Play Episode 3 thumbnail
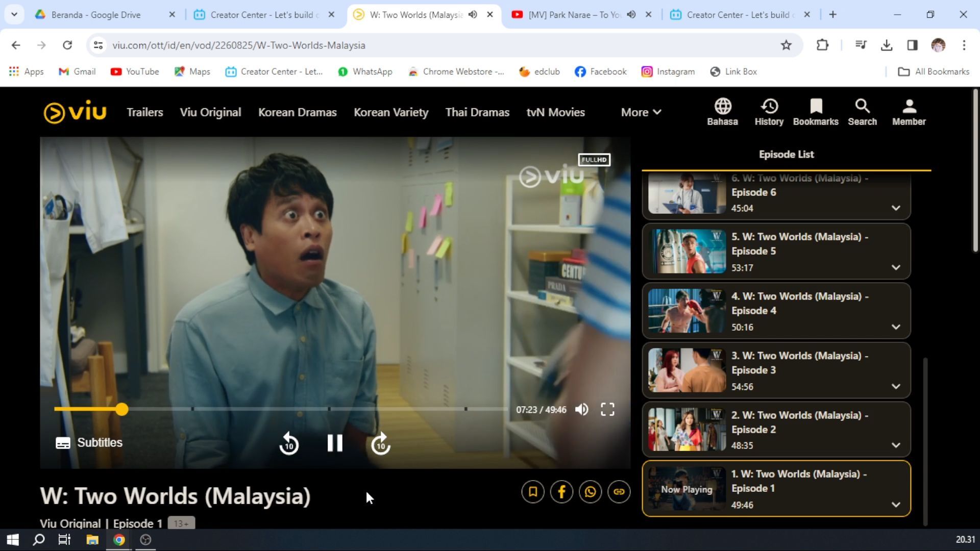This screenshot has height=551, width=980. pos(687,370)
